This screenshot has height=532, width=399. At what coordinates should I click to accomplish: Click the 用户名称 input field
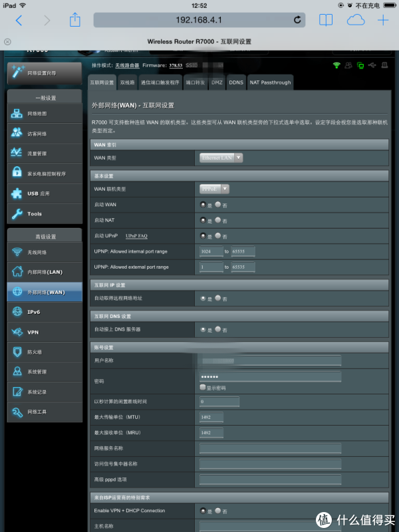tap(271, 360)
